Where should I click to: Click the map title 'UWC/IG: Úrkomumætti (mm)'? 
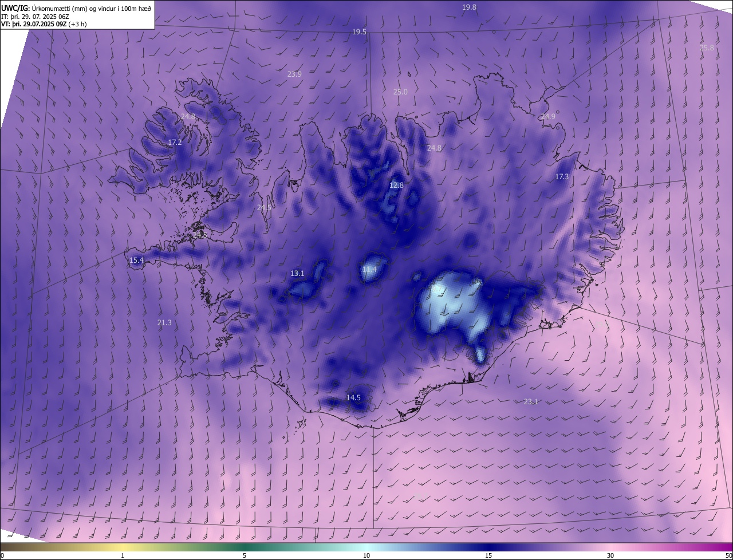tap(45, 7)
